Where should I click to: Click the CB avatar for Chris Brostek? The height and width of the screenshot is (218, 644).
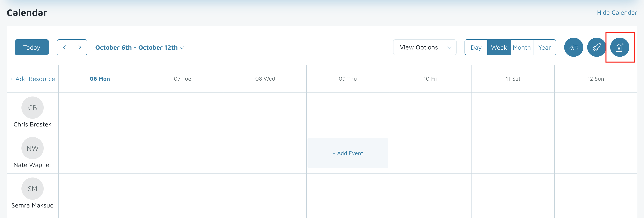point(33,108)
